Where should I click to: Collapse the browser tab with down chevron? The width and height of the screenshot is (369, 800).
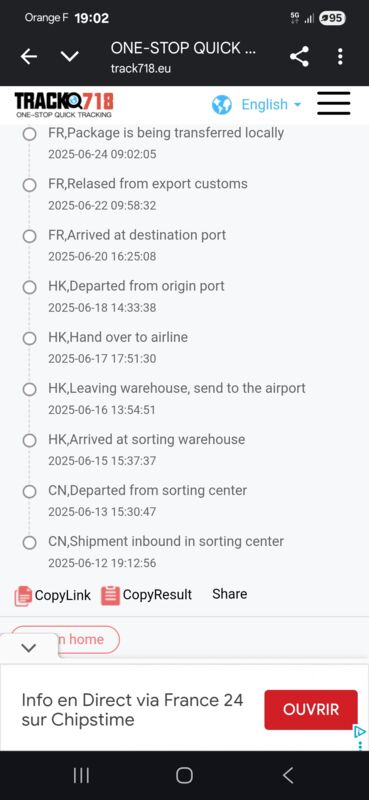[x=69, y=57]
